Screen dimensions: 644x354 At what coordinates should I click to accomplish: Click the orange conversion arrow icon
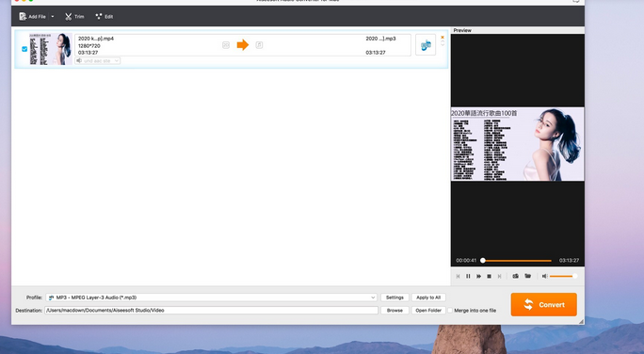tap(243, 45)
